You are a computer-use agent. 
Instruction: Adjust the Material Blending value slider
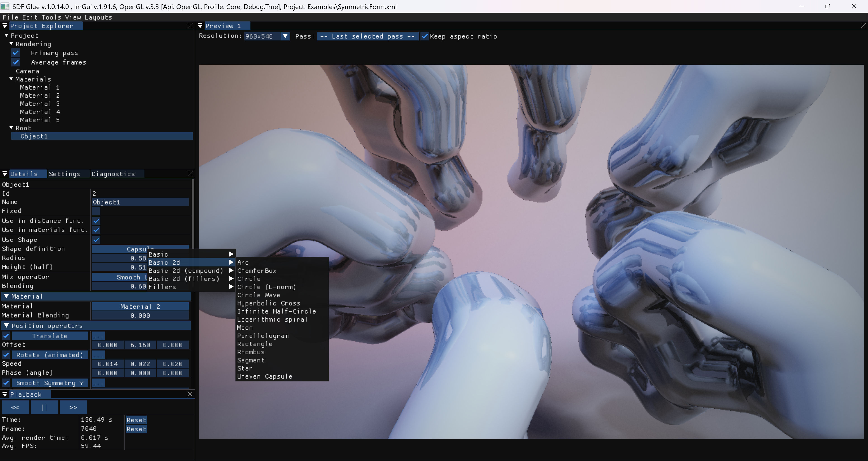[x=140, y=315]
